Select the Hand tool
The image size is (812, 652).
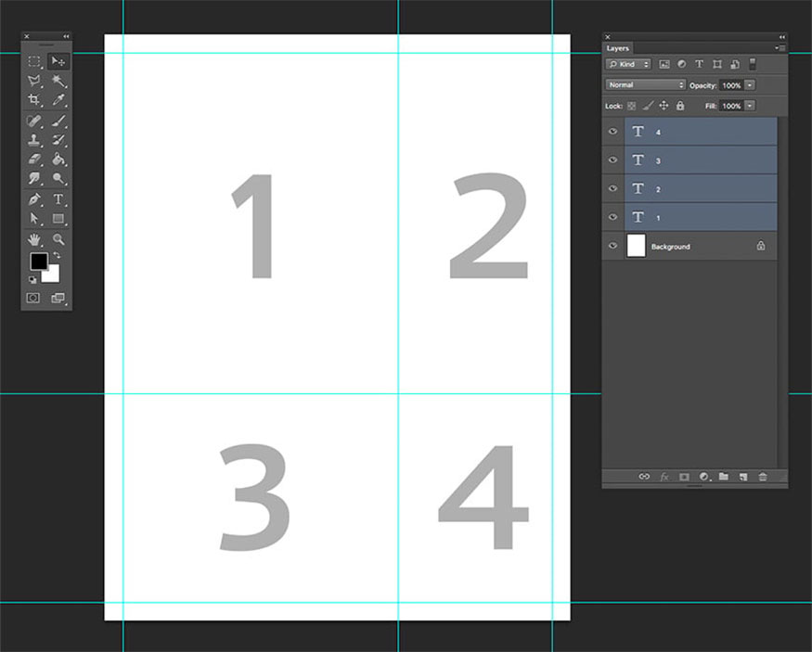tap(34, 239)
